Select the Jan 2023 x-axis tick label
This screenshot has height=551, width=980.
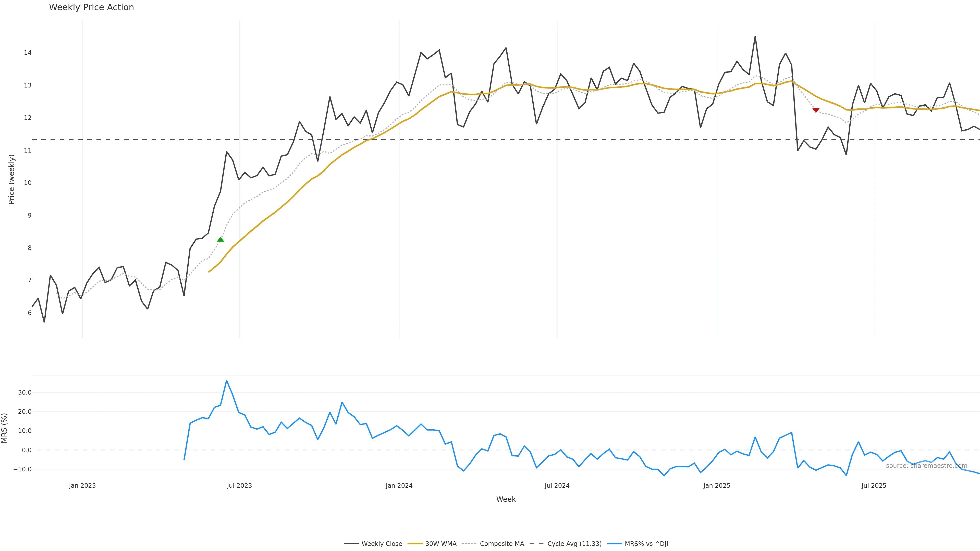(82, 486)
